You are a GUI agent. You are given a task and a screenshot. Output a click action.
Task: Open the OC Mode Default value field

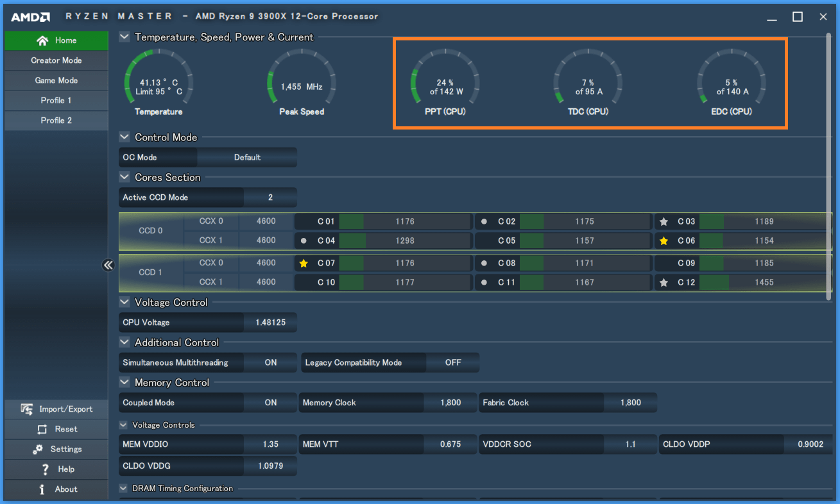[247, 157]
